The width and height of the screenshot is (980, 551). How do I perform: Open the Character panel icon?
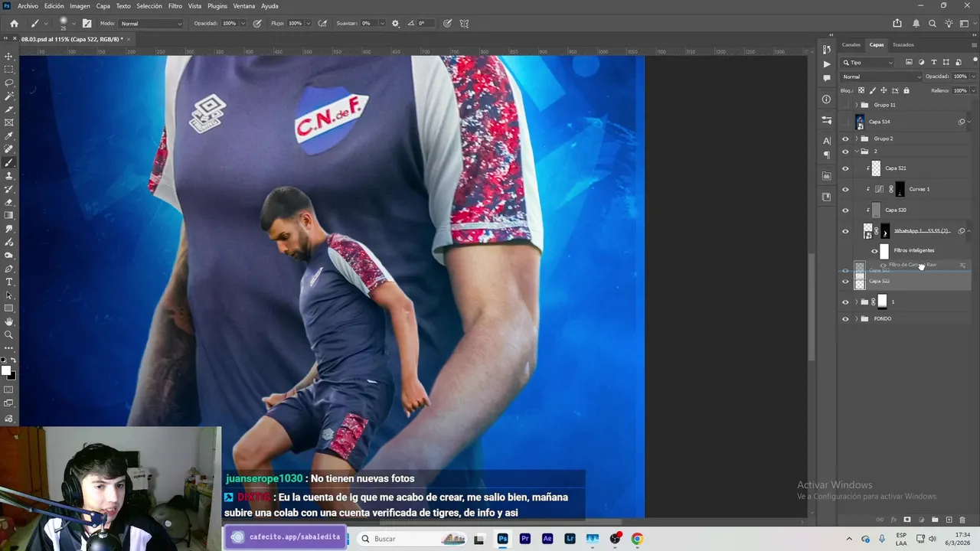(x=826, y=141)
